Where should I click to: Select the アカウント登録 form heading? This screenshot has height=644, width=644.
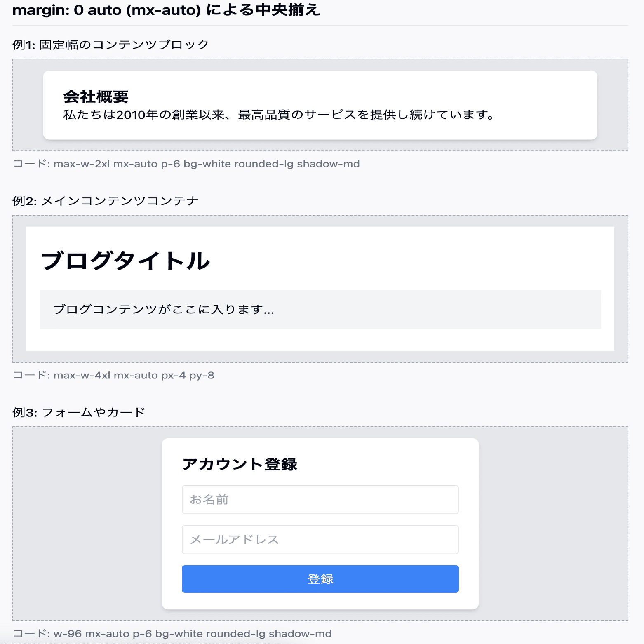tap(240, 464)
